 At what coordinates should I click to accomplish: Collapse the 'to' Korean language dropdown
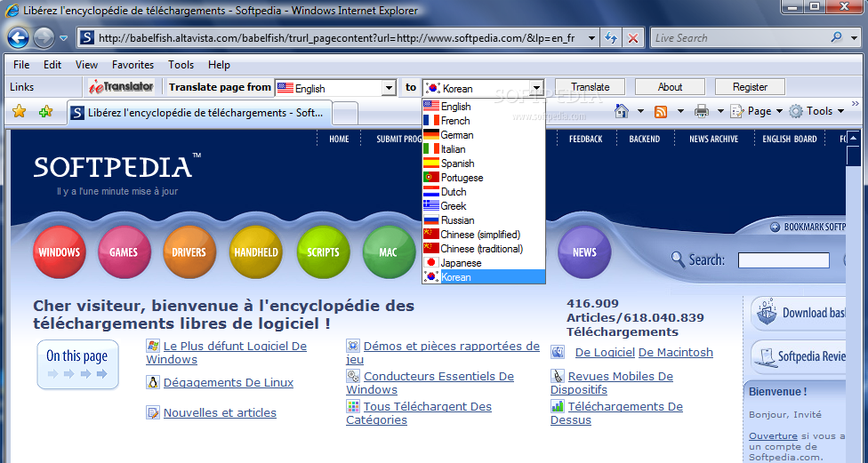click(x=536, y=88)
